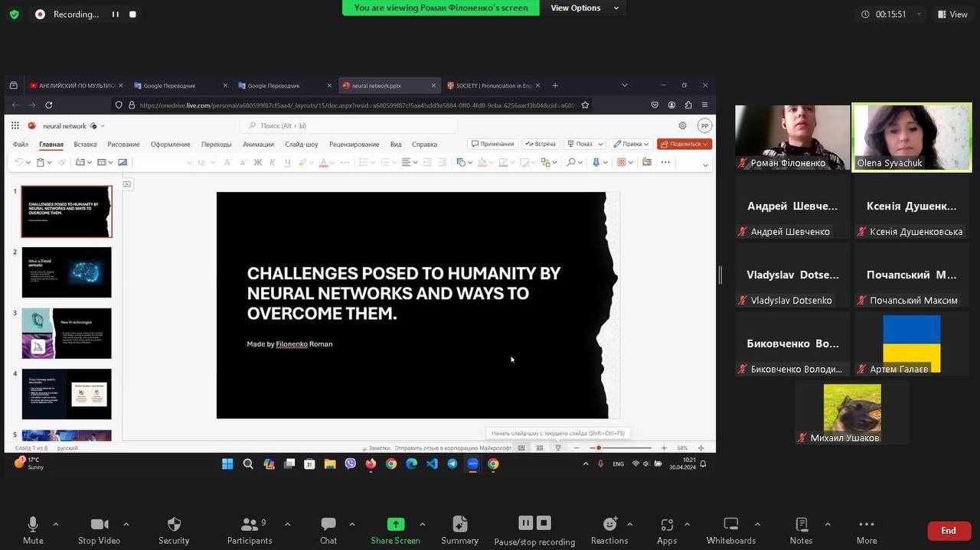The height and width of the screenshot is (550, 980).
Task: Switch to the Вставка ribbon tab
Action: pos(85,144)
